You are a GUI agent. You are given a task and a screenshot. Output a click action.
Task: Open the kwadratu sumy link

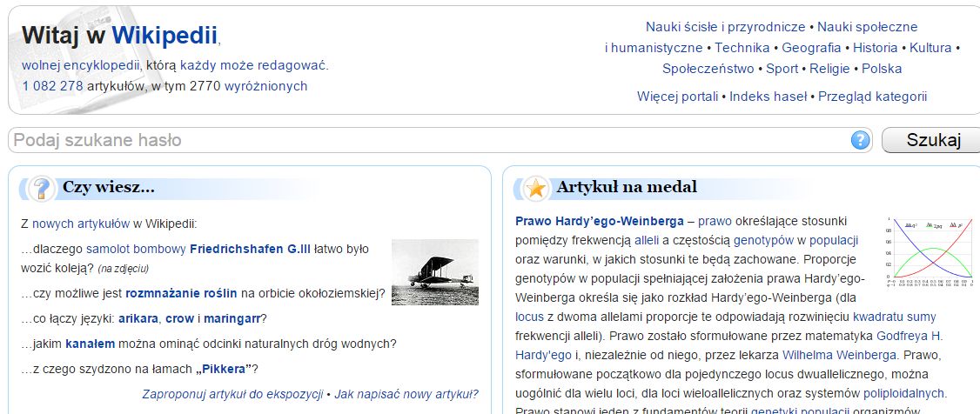[895, 317]
